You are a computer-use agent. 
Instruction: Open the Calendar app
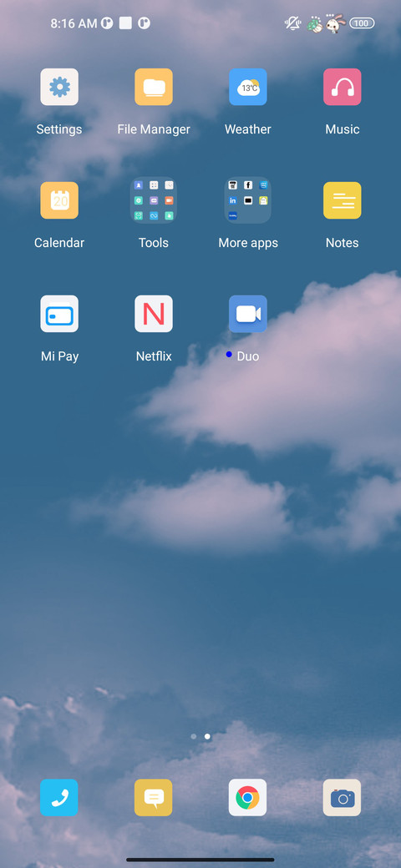(x=59, y=200)
